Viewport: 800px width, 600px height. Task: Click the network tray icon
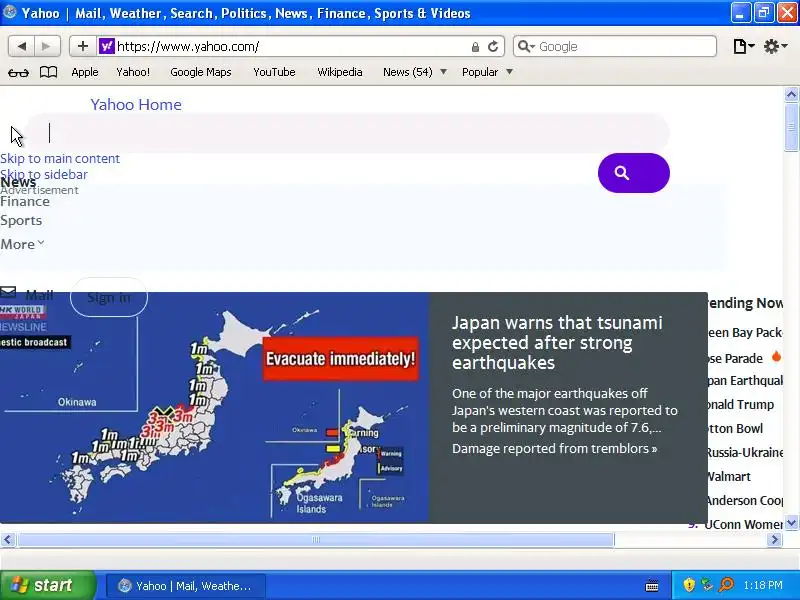[x=707, y=585]
